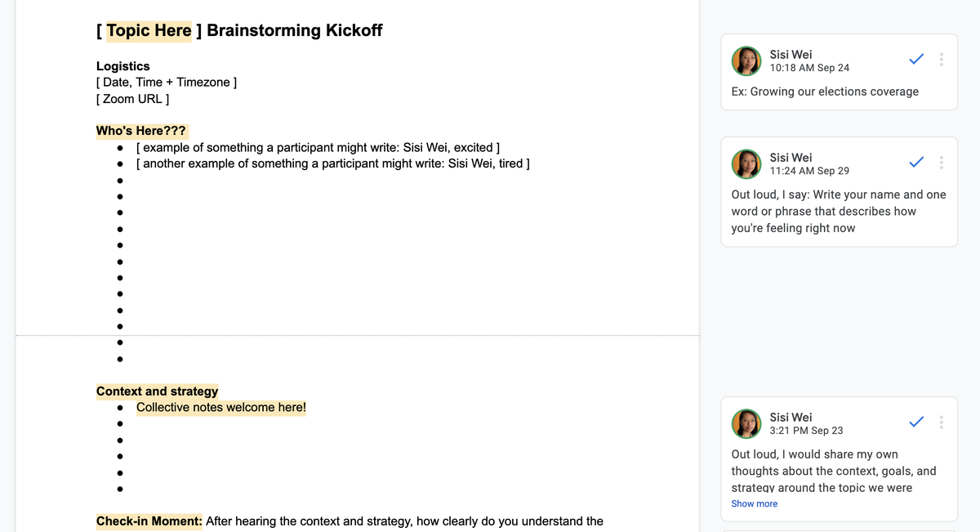Resolve the 11:24 AM Sep 29 comment
The width and height of the screenshot is (980, 532).
(x=916, y=163)
